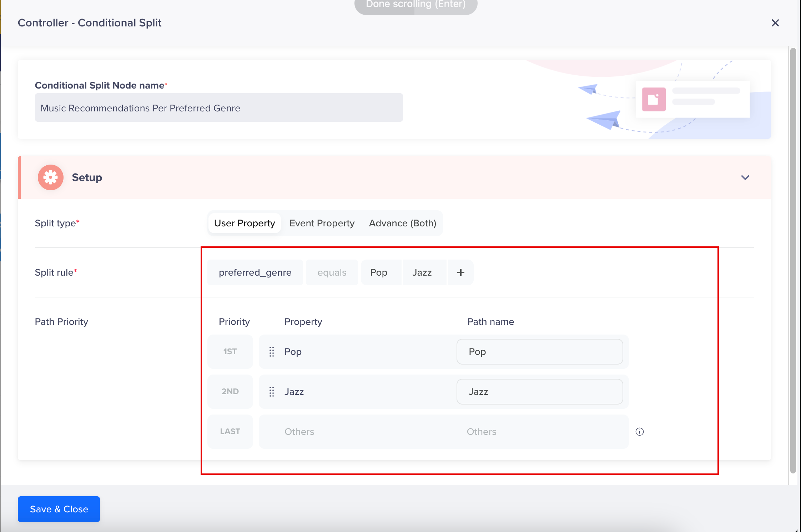Click the vertical scrollbar on right

[x=793, y=261]
